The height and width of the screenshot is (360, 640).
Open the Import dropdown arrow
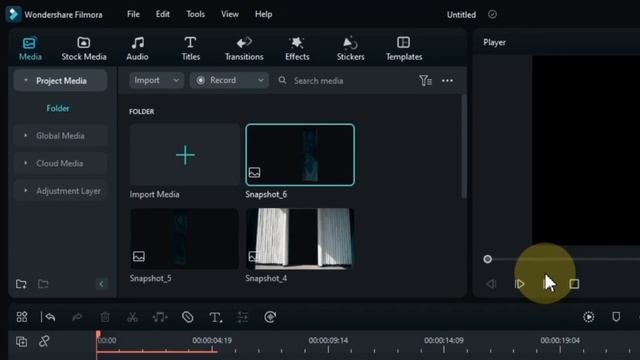click(x=176, y=80)
